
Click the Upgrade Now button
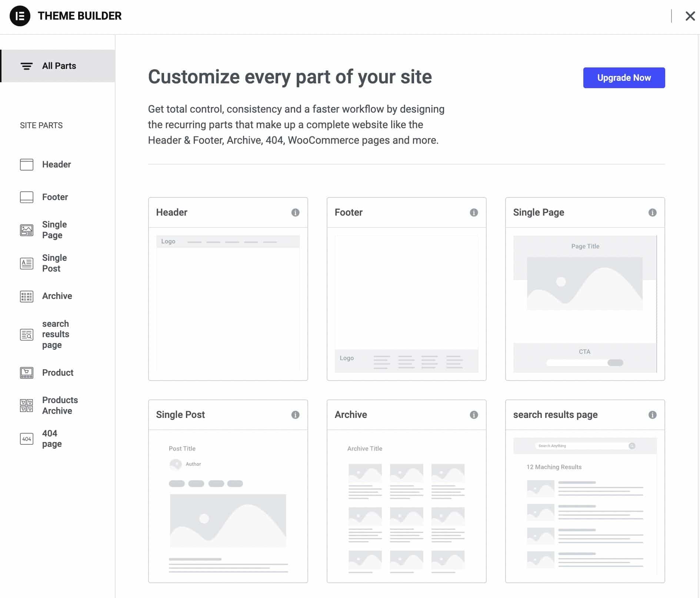[x=623, y=78]
